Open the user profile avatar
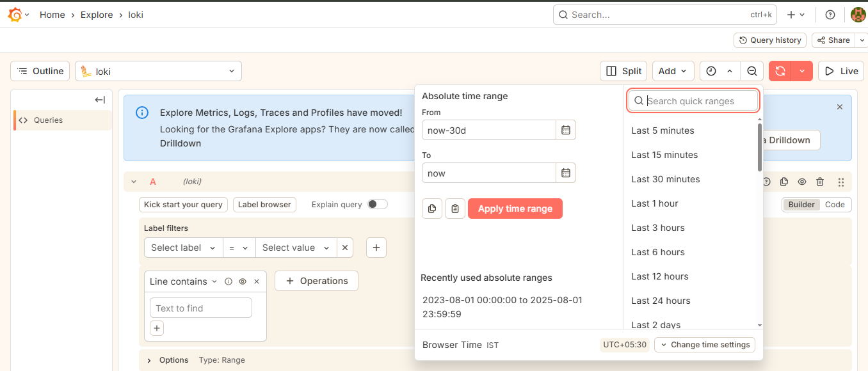The width and height of the screenshot is (868, 371). pos(858,15)
